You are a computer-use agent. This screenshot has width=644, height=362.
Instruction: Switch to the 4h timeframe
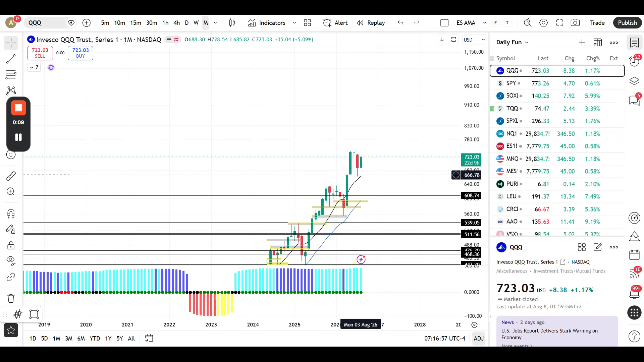(176, 23)
